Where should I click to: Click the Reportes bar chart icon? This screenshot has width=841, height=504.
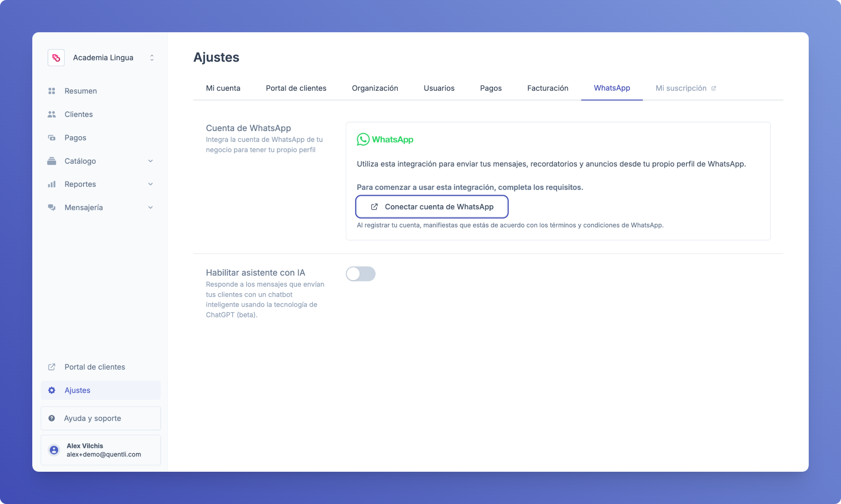click(x=52, y=184)
